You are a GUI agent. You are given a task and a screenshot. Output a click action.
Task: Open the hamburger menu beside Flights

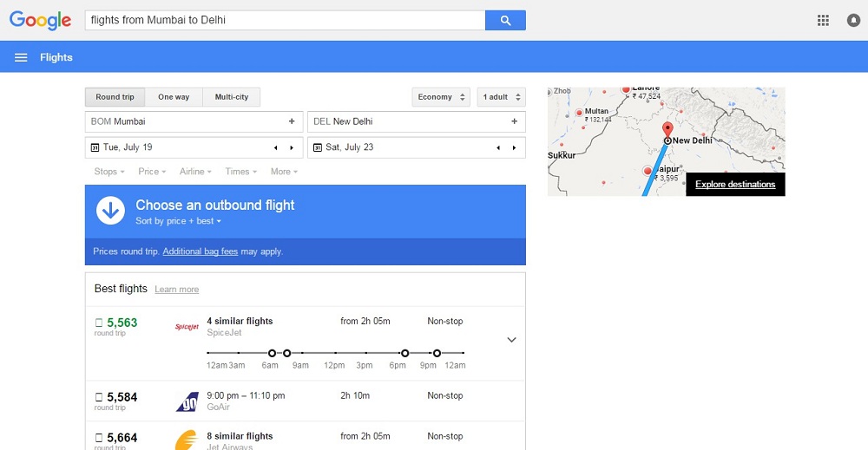tap(21, 57)
